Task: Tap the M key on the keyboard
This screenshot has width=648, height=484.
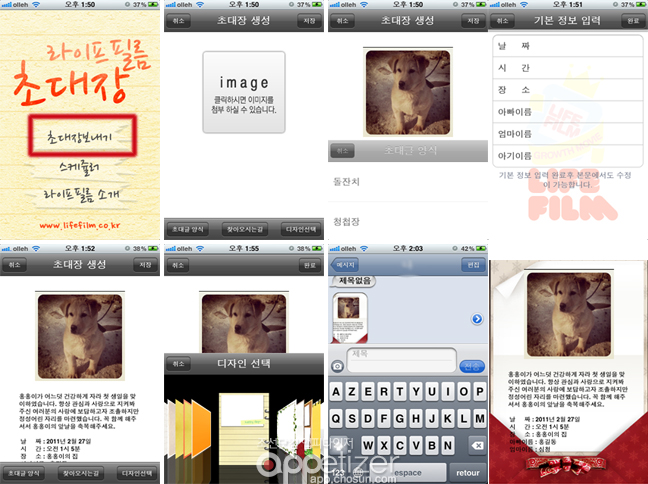Action: pyautogui.click(x=479, y=418)
